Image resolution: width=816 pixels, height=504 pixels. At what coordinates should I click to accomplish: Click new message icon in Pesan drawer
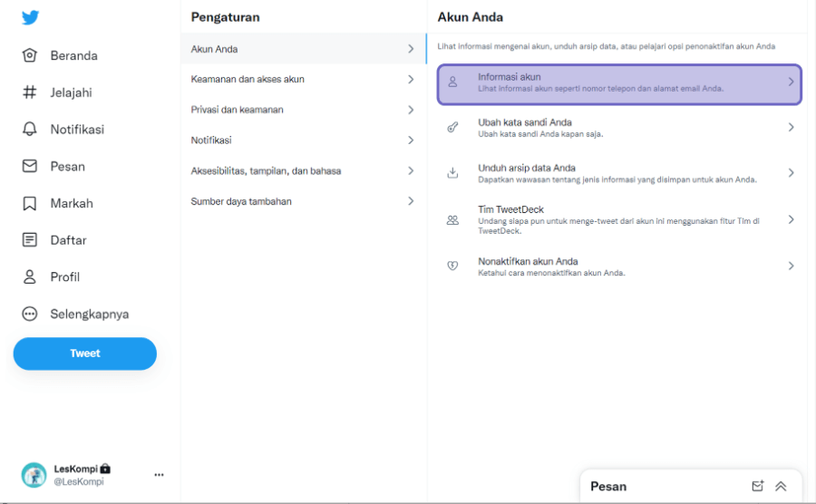(x=758, y=486)
